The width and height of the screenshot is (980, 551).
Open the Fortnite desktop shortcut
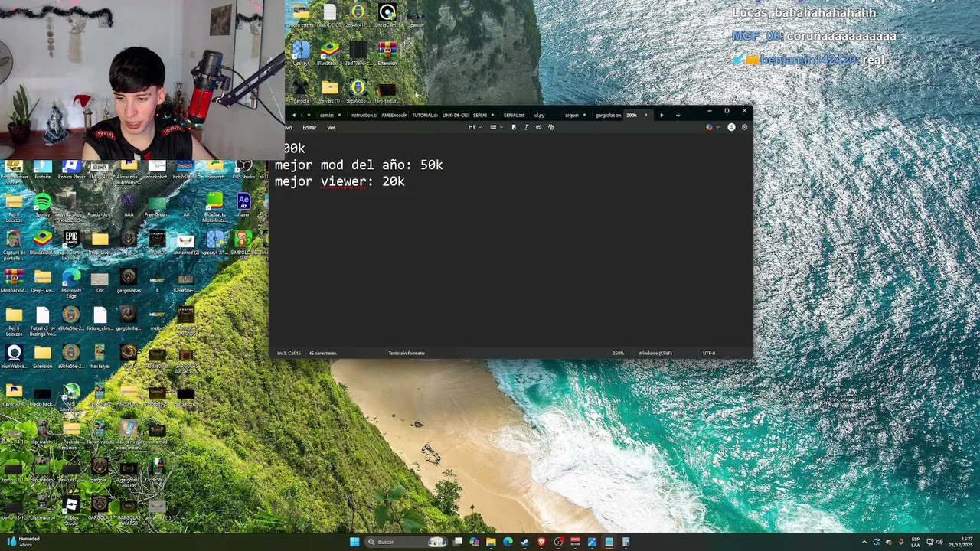(x=42, y=169)
